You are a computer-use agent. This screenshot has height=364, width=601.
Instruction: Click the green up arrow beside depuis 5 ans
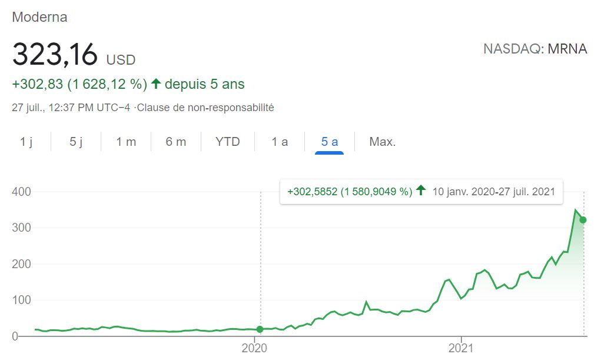click(155, 84)
